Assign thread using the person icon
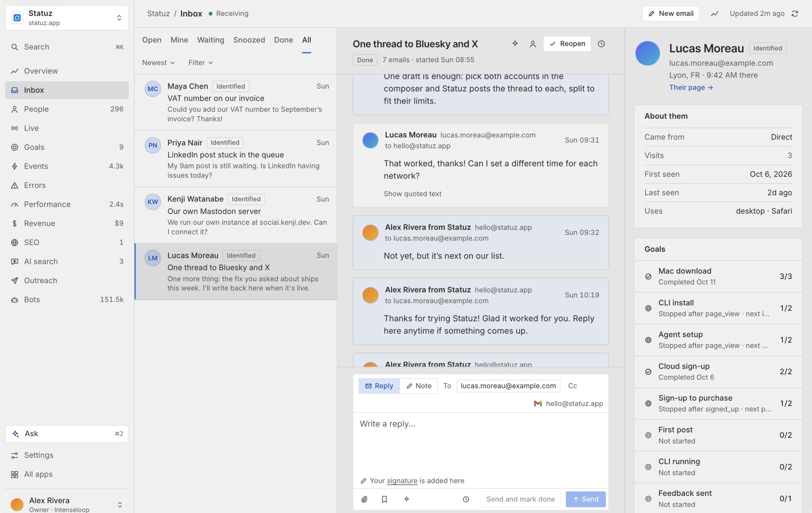The height and width of the screenshot is (513, 812). (x=533, y=44)
